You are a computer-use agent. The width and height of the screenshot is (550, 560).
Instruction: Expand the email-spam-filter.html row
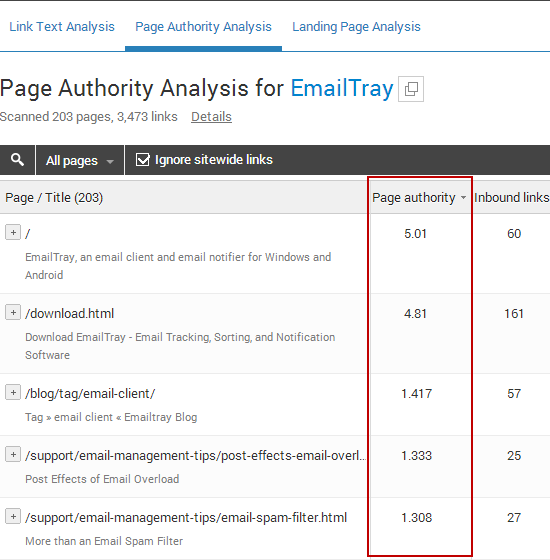pos(13,516)
